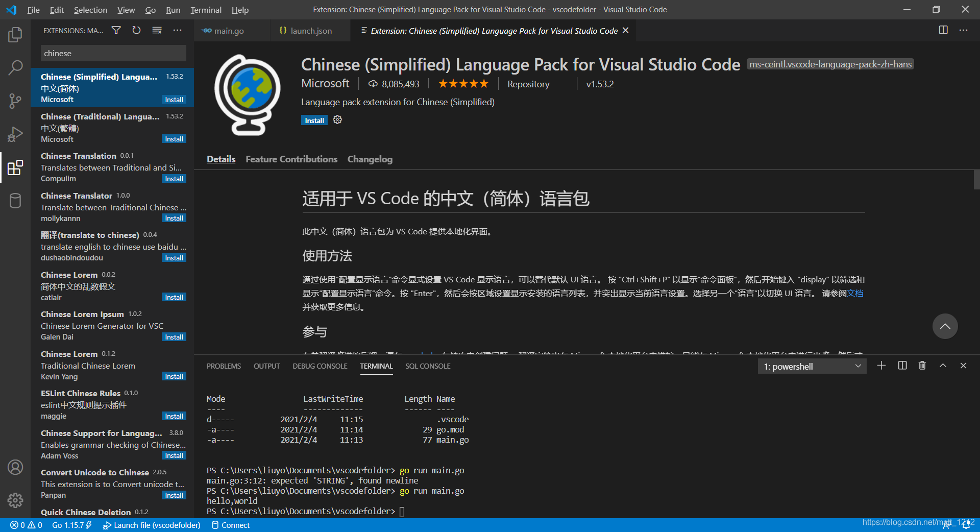
Task: Install Chinese Translator by mollykannn
Action: [174, 218]
